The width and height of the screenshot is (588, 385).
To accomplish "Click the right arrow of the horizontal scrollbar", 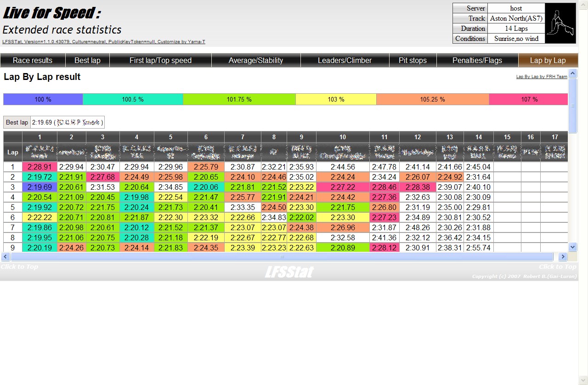I will click(563, 257).
